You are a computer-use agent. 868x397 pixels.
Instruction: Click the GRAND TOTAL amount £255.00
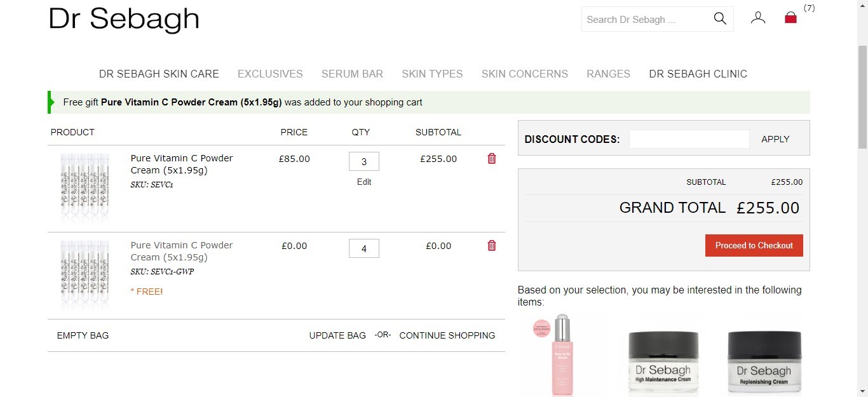pyautogui.click(x=768, y=208)
